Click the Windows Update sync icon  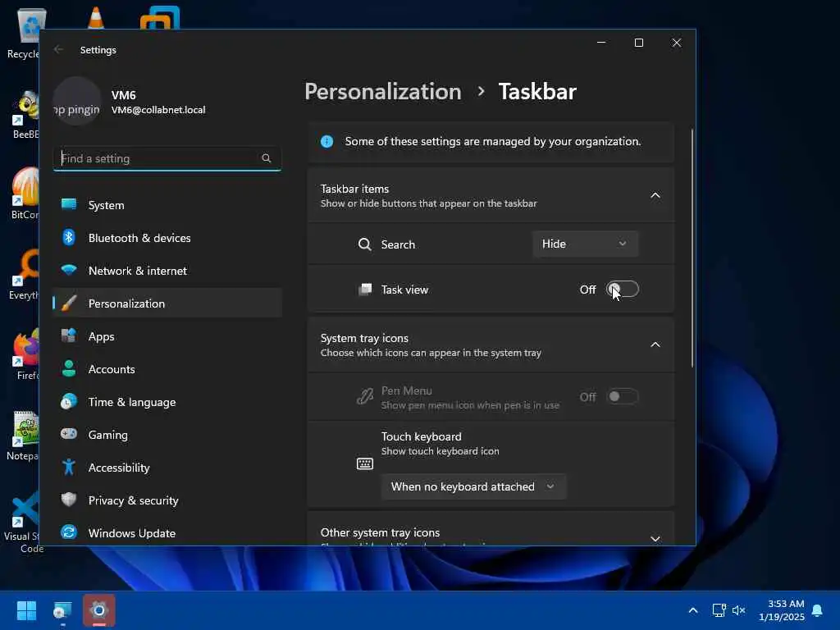(x=69, y=532)
